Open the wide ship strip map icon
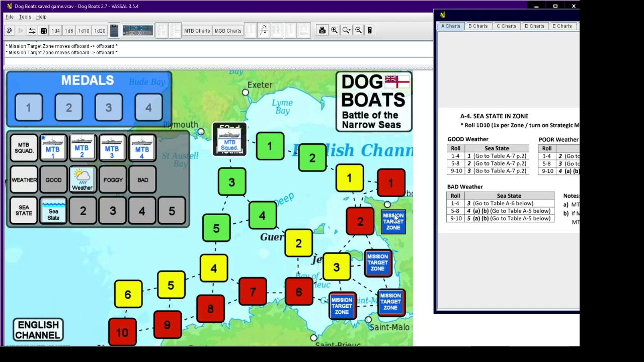The height and width of the screenshot is (362, 644). coord(138,31)
